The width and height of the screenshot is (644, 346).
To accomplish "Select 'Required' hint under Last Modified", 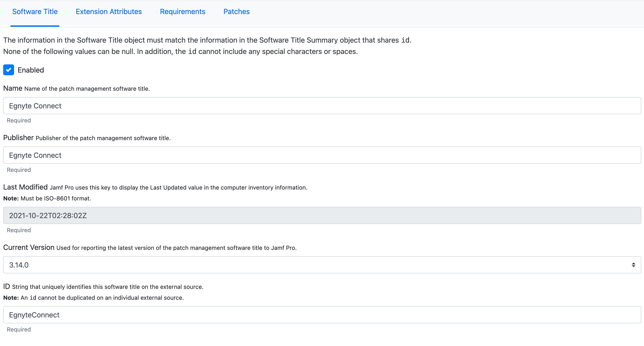I will click(19, 230).
